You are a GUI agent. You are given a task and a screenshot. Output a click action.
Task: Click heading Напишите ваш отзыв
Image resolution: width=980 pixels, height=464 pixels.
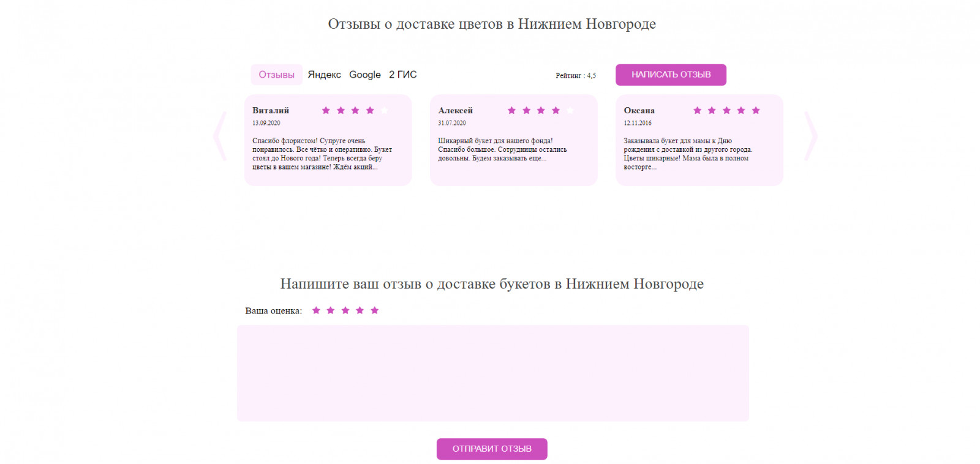pos(492,284)
